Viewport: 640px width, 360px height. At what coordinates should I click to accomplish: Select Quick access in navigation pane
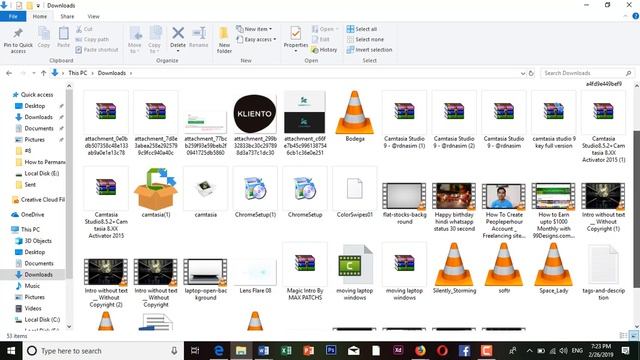point(37,94)
